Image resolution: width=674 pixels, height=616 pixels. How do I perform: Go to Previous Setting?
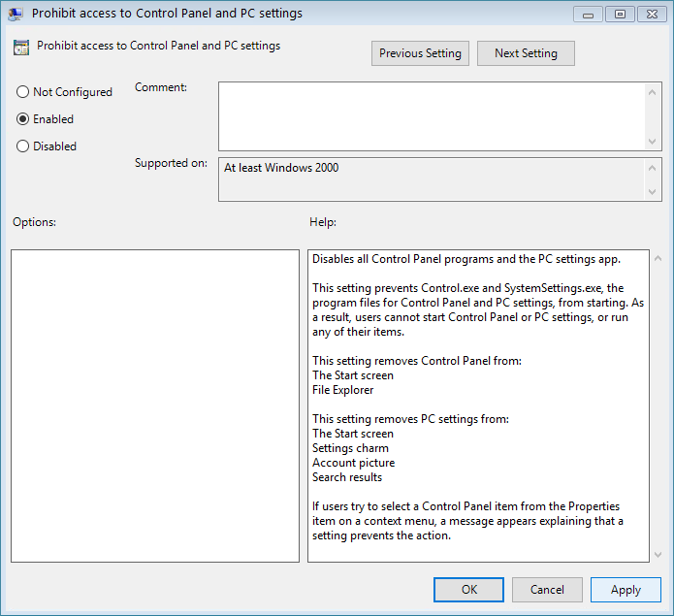420,53
